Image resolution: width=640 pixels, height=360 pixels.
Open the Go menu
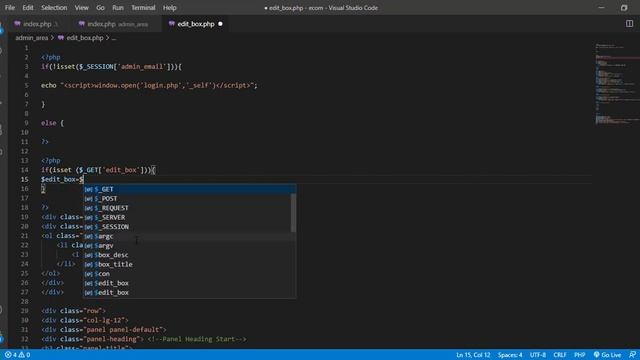pyautogui.click(x=100, y=8)
